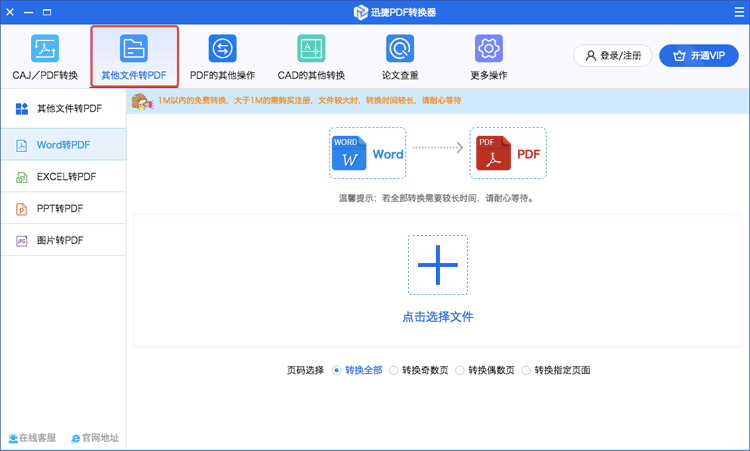Image resolution: width=750 pixels, height=451 pixels.
Task: Select 图片转PDF in sidebar
Action: [64, 240]
